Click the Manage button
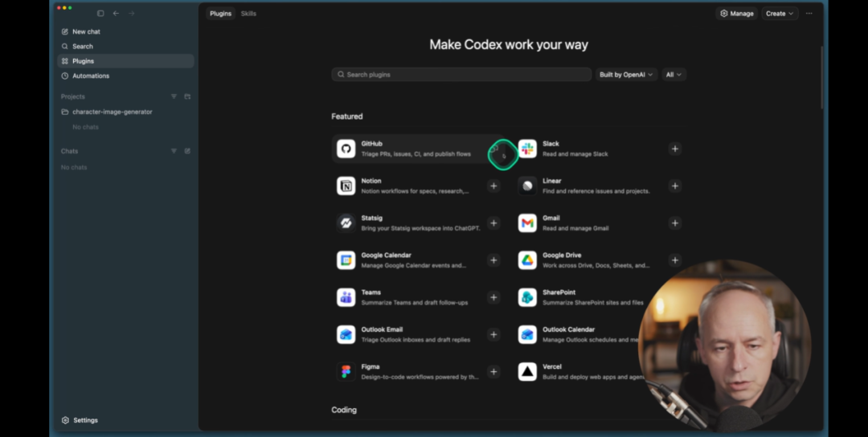The image size is (868, 437). 736,14
